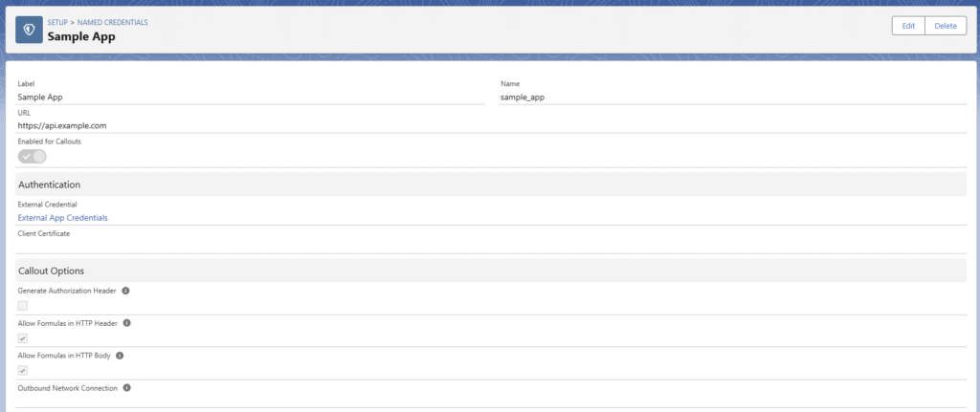Image resolution: width=980 pixels, height=412 pixels.
Task: Open the External App Credentials link
Action: coord(62,218)
